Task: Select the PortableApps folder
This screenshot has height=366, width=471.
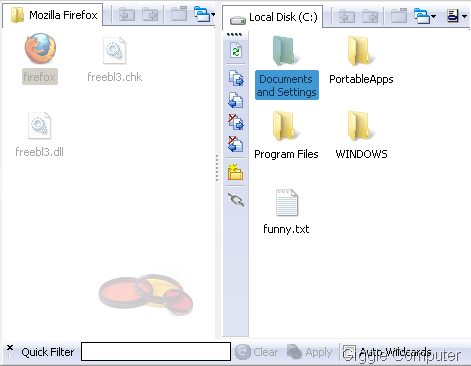Action: 361,60
